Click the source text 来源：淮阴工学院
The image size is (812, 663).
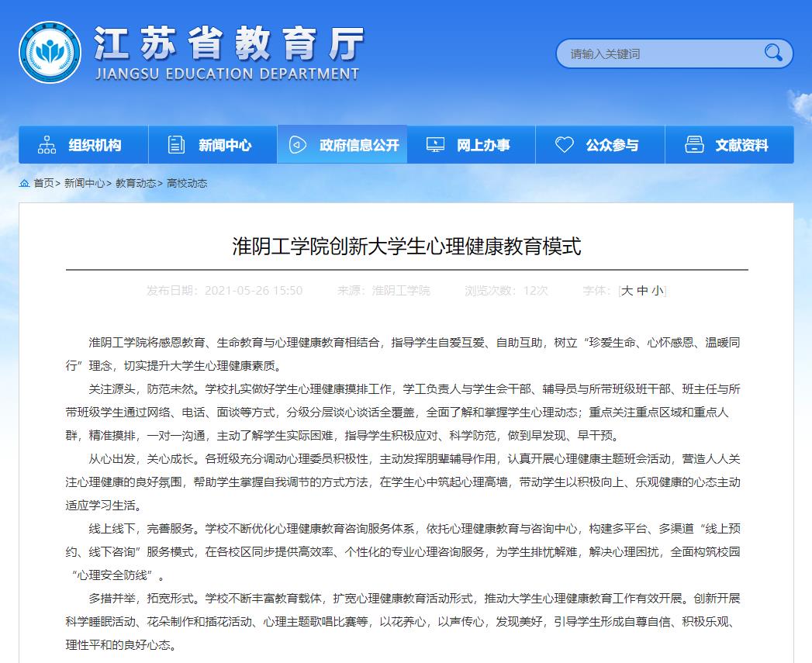pyautogui.click(x=384, y=291)
